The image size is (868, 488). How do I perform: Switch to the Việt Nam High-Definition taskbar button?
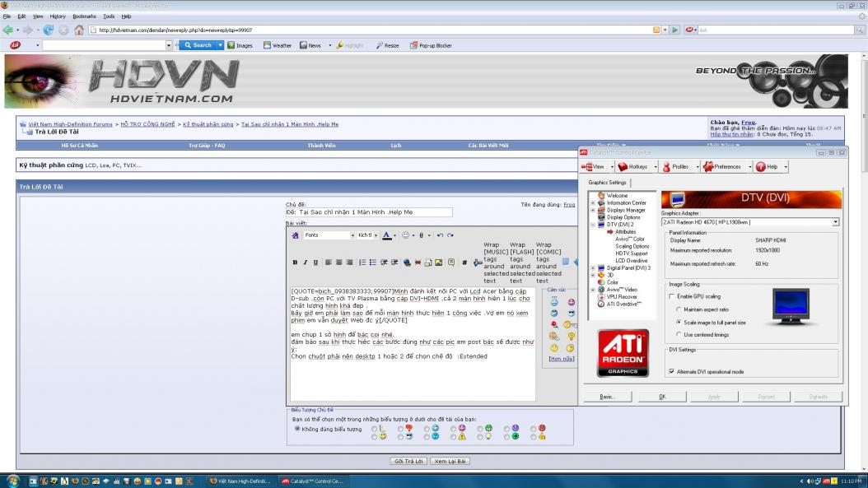[x=240, y=481]
